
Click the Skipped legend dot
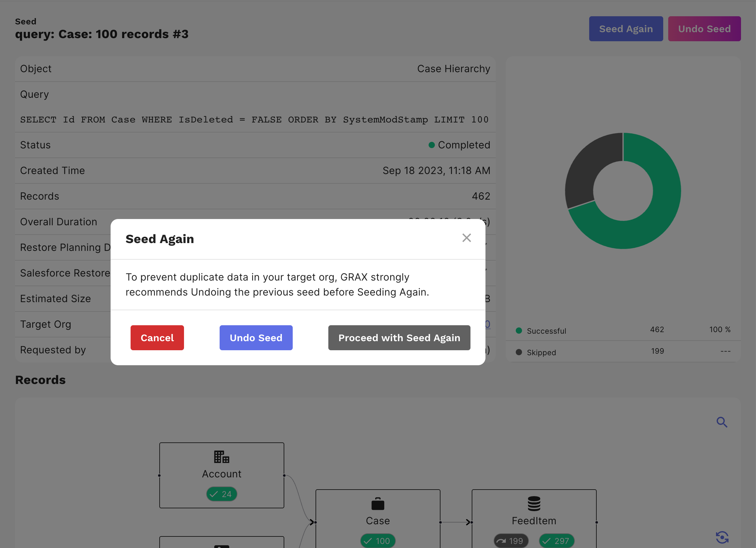[519, 352]
